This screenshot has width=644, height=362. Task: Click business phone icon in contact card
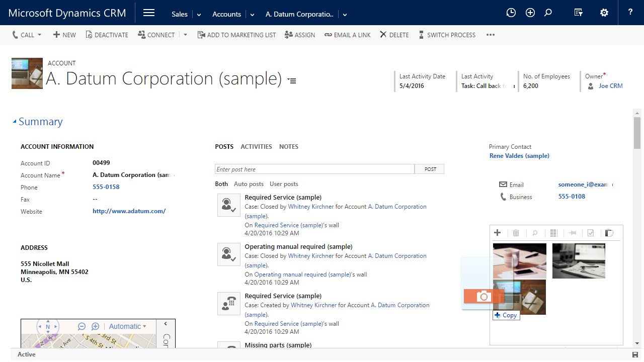503,197
